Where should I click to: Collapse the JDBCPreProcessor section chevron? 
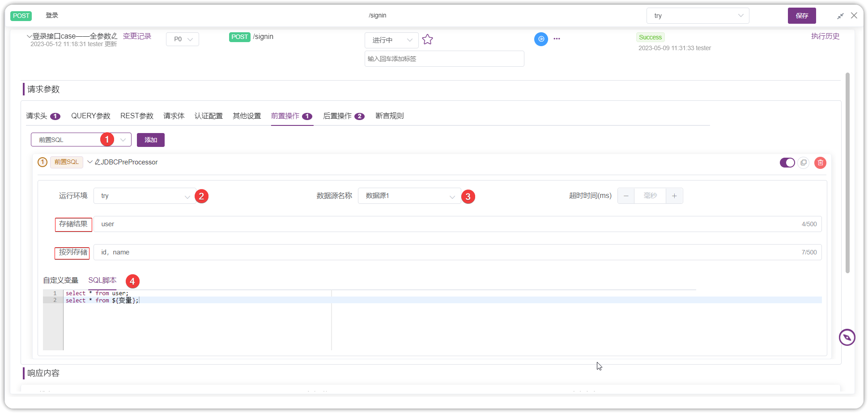pos(90,162)
